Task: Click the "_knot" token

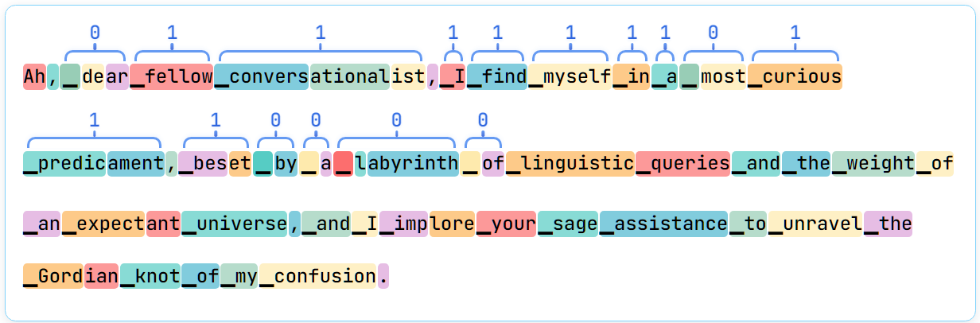Action: tap(150, 276)
